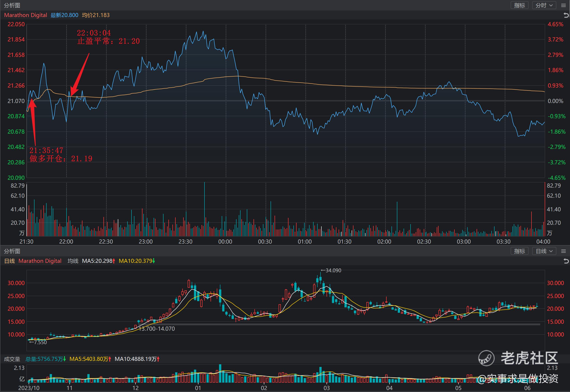The image size is (570, 392).
Task: Click red arrow marking 做多开仓 21.19
Action: pos(33,122)
